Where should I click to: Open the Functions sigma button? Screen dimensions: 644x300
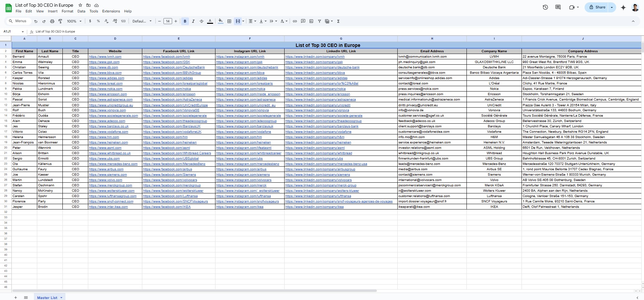click(338, 21)
